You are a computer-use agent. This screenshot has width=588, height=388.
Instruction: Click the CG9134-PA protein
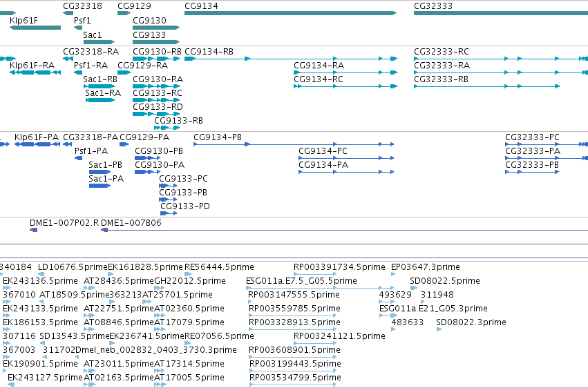coord(346,172)
